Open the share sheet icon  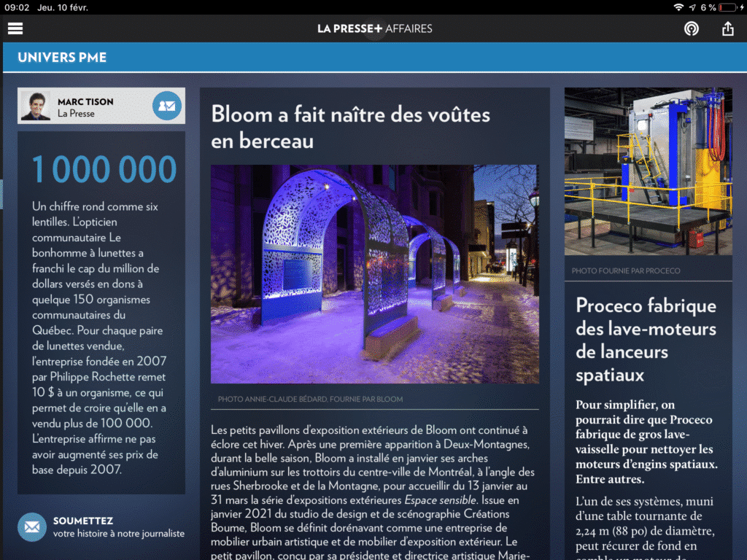pyautogui.click(x=727, y=28)
